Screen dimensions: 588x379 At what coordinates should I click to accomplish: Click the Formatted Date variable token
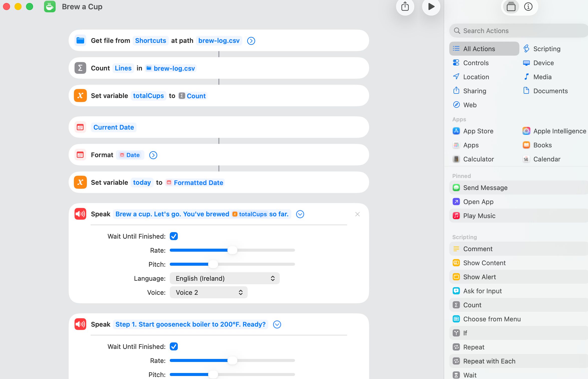(195, 183)
